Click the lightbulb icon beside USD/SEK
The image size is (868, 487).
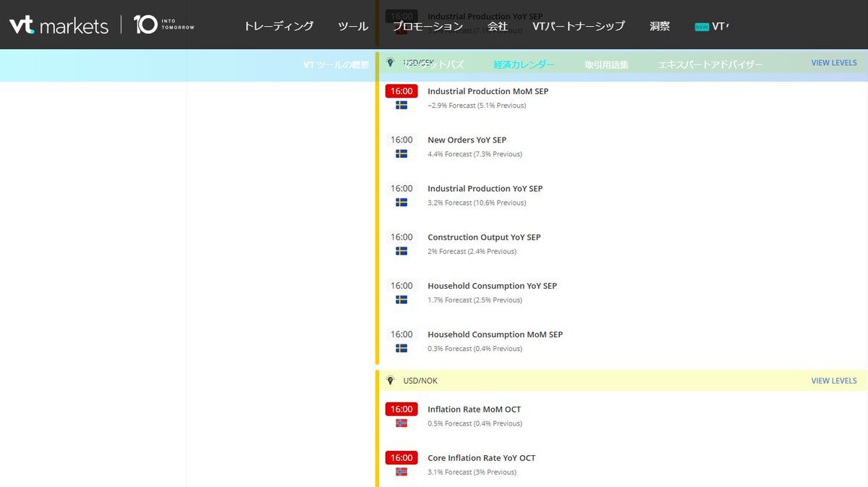(x=391, y=63)
